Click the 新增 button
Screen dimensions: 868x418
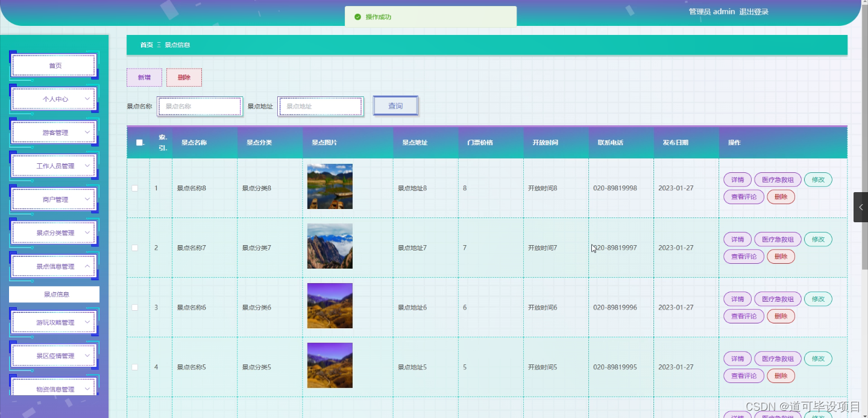(144, 78)
